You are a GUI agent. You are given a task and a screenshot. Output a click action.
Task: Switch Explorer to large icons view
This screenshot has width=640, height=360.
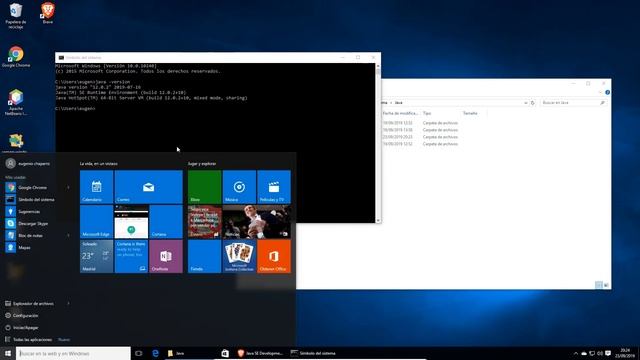[x=606, y=285]
